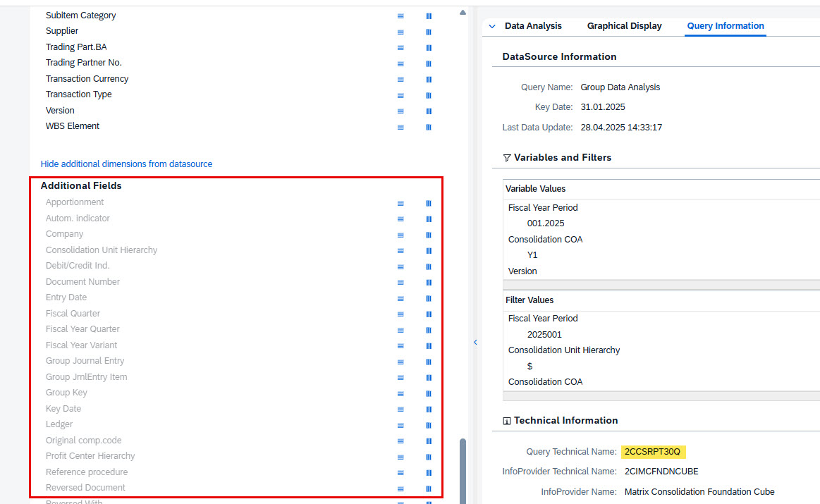Click the Technical Information heading
Image resolution: width=820 pixels, height=504 pixels.
[566, 420]
